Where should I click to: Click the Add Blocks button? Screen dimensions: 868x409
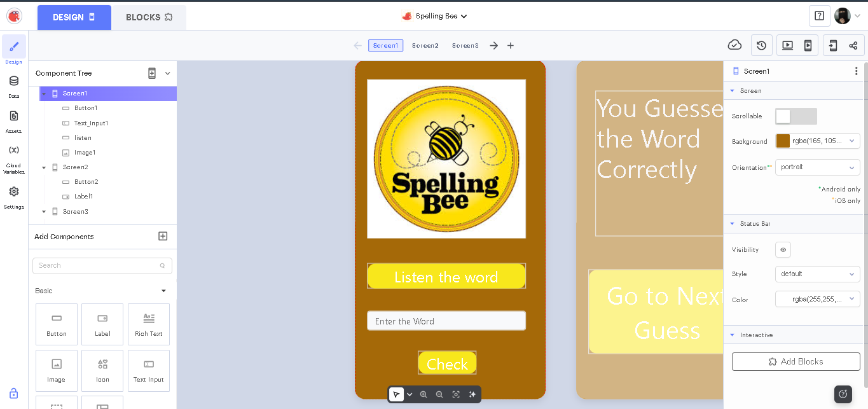pyautogui.click(x=796, y=361)
